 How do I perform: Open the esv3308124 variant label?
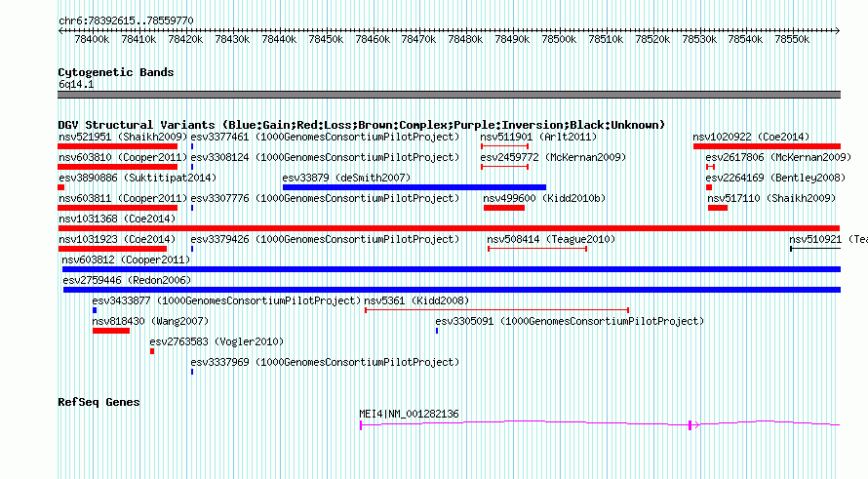tap(325, 157)
